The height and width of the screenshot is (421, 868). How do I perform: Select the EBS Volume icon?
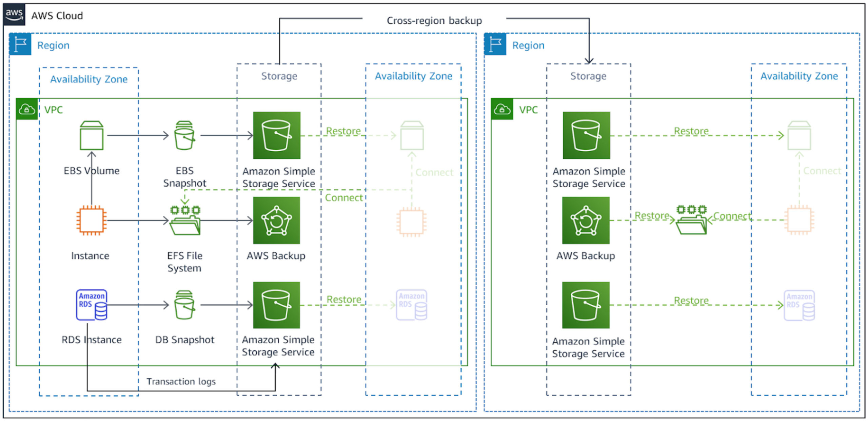tap(92, 135)
